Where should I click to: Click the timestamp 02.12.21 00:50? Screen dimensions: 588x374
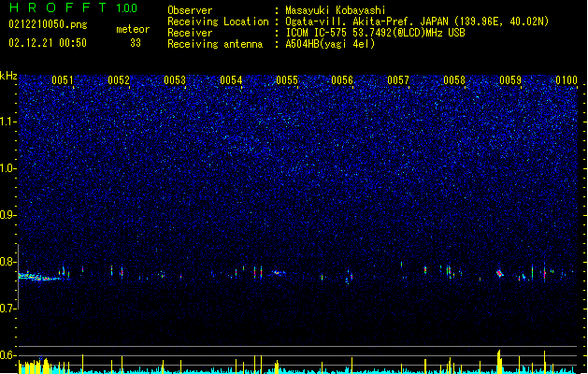click(x=48, y=43)
